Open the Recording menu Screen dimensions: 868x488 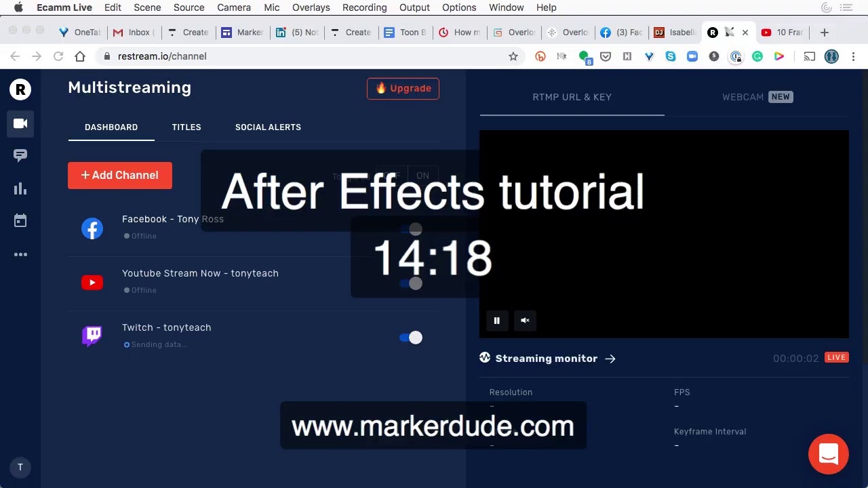(364, 7)
